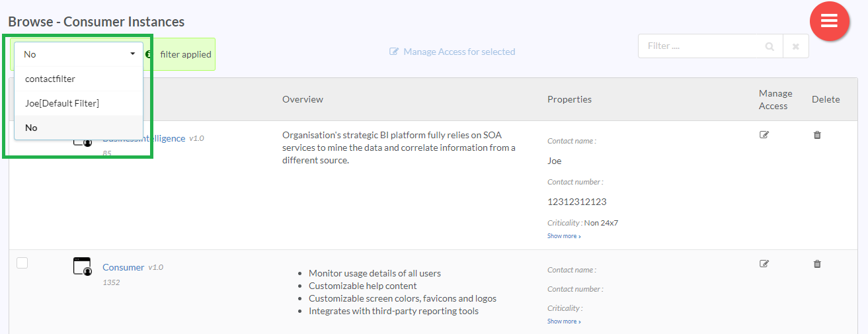Viewport: 868px width, 334px height.
Task: Click the info icon beside 'filter applied'
Action: click(149, 54)
